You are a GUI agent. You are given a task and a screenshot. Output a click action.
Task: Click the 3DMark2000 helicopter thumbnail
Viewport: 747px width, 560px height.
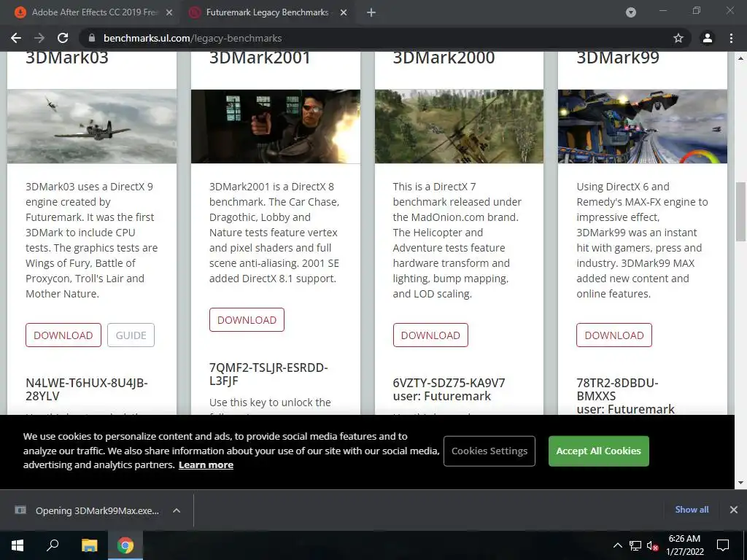460,127
